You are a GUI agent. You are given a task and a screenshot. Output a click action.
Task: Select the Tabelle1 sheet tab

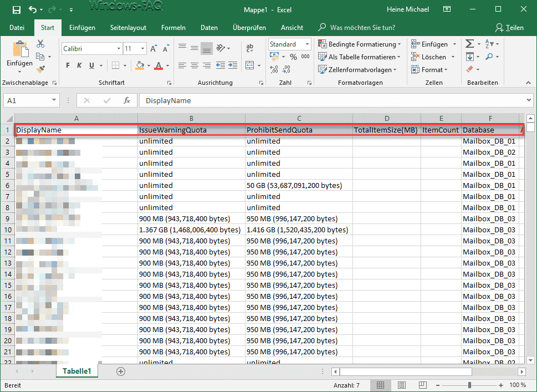[76, 371]
